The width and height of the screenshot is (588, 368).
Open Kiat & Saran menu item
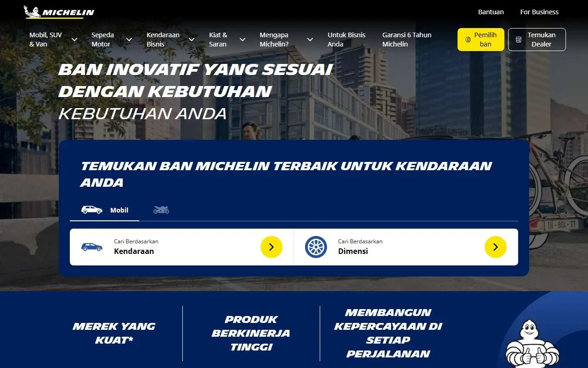point(218,40)
